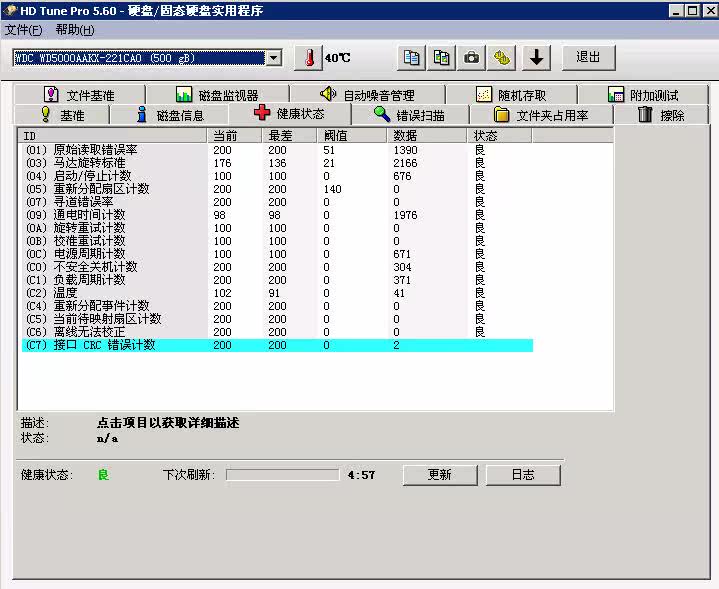Click the thermometer temperature icon
The image size is (719, 589).
308,58
